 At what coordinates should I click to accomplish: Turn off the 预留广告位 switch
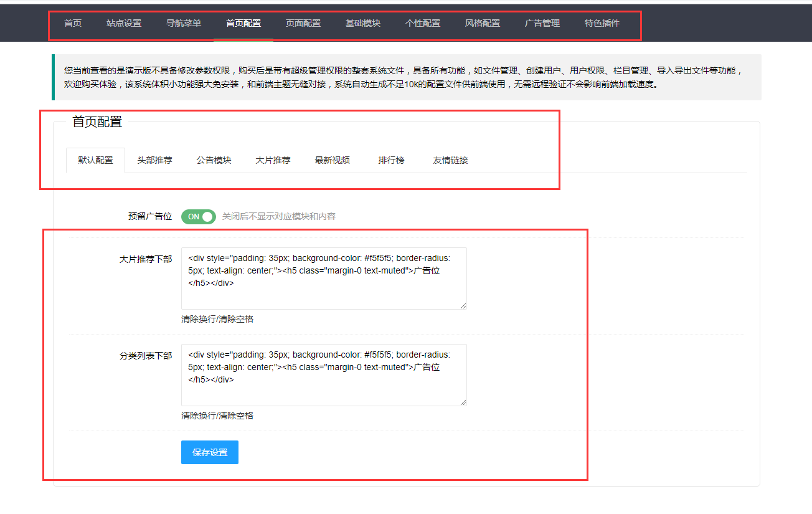coord(198,216)
